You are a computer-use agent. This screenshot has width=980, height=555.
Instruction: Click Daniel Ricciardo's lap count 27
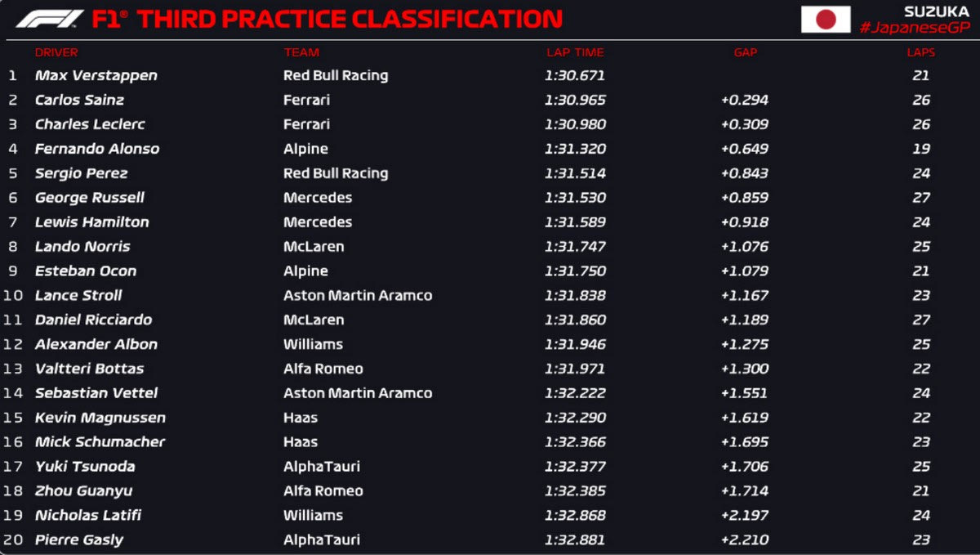point(921,320)
